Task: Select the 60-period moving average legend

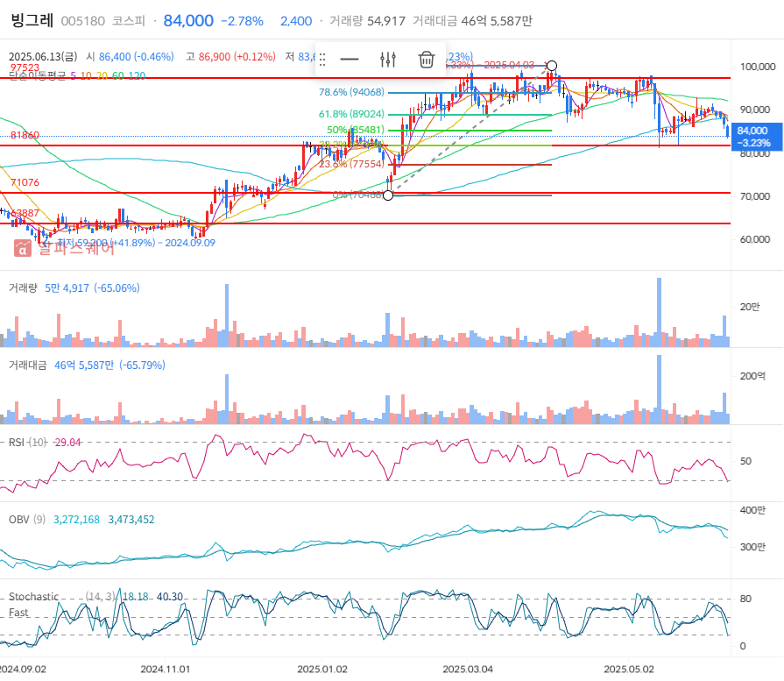Action: [x=118, y=76]
